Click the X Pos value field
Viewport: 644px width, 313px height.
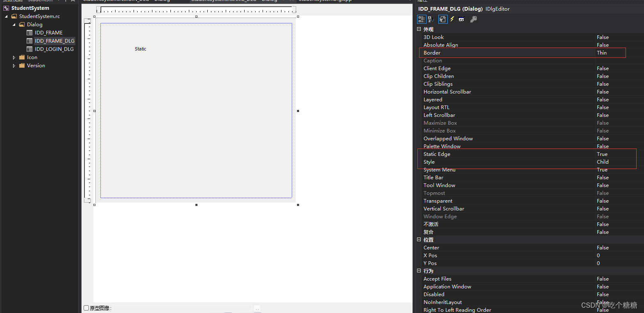(x=620, y=256)
